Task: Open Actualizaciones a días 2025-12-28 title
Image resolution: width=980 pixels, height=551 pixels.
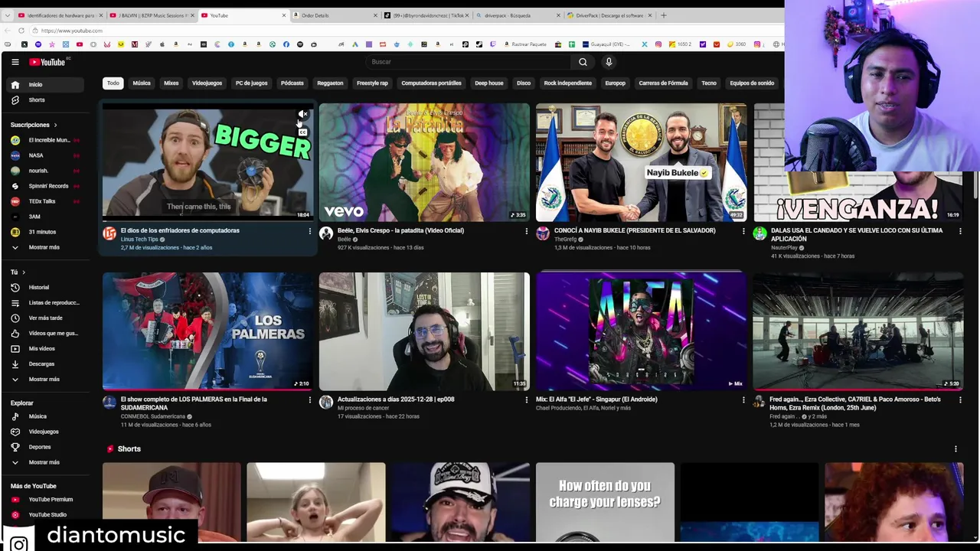Action: point(396,399)
